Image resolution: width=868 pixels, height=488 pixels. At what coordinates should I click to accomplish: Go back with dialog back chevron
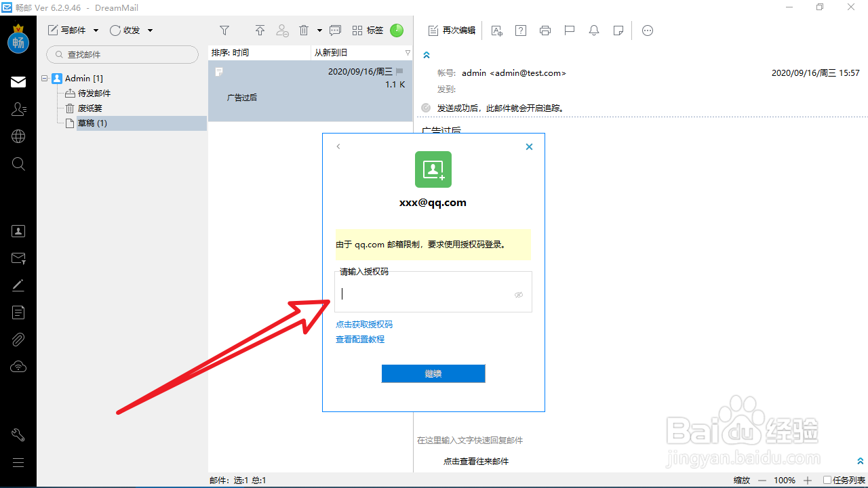coord(338,146)
